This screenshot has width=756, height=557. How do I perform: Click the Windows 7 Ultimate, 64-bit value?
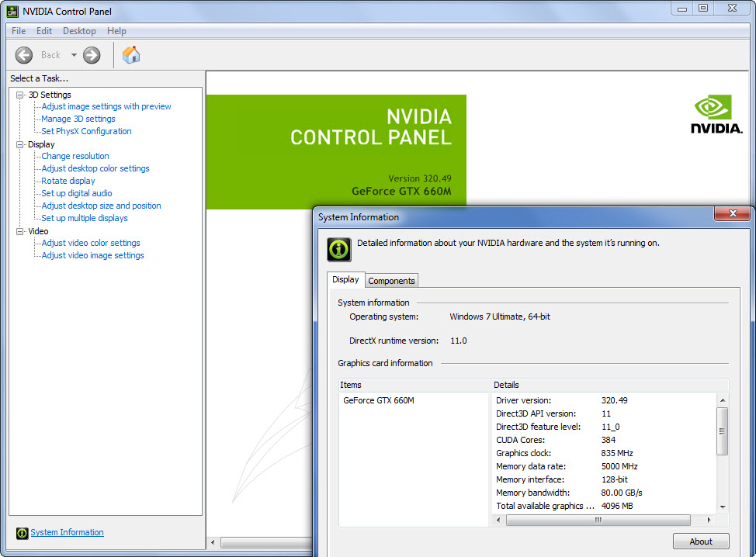[500, 317]
